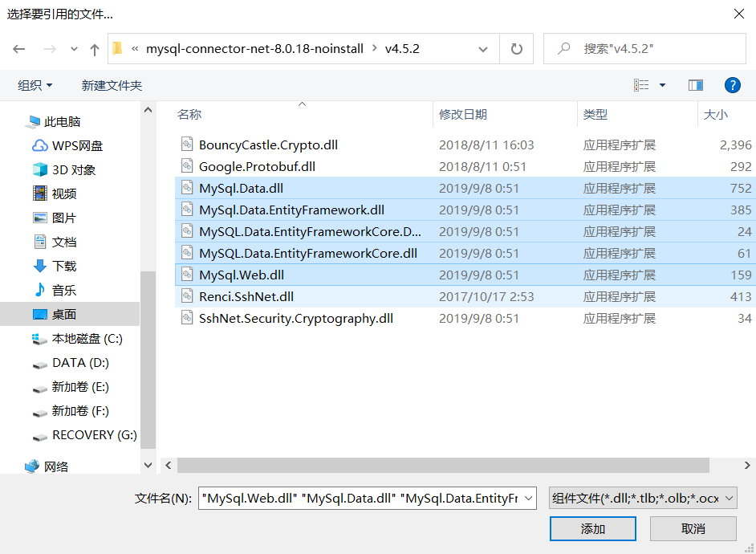This screenshot has width=756, height=554.
Task: Expand the address bar path dropdown
Action: [482, 49]
